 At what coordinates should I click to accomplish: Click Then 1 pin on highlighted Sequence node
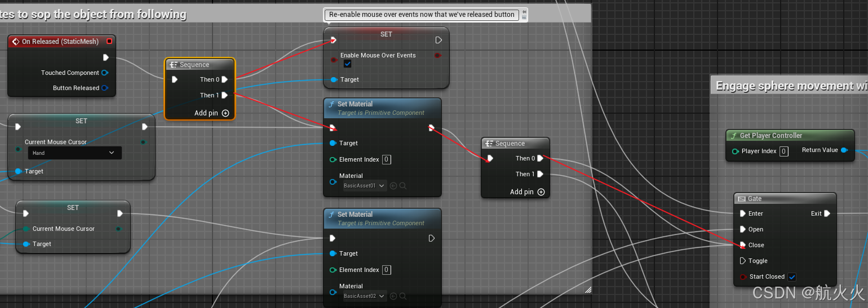[x=224, y=95]
